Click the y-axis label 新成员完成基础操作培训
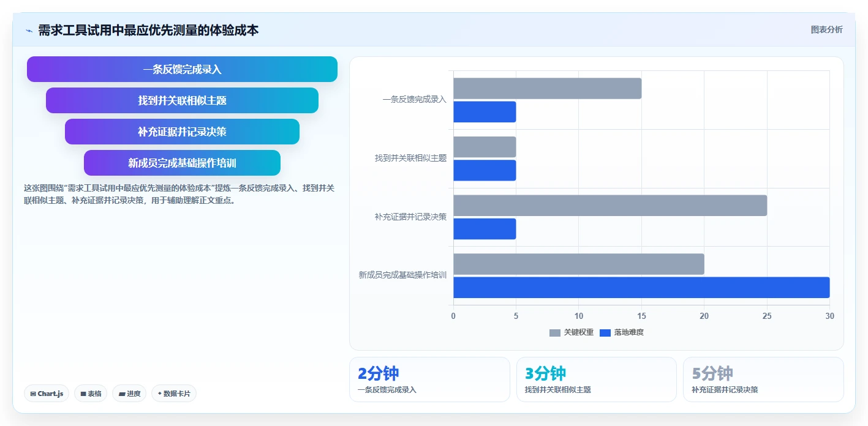 pyautogui.click(x=403, y=275)
